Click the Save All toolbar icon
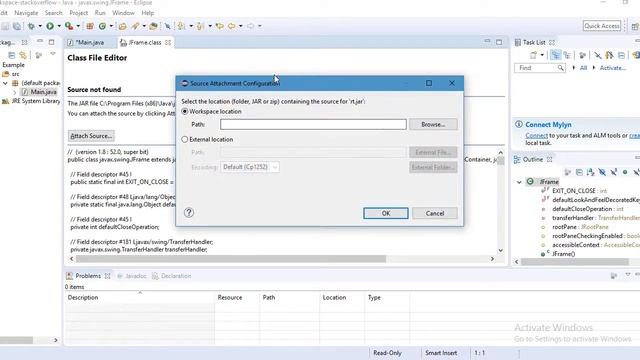Viewport: 640px width, 360px height. (17, 26)
